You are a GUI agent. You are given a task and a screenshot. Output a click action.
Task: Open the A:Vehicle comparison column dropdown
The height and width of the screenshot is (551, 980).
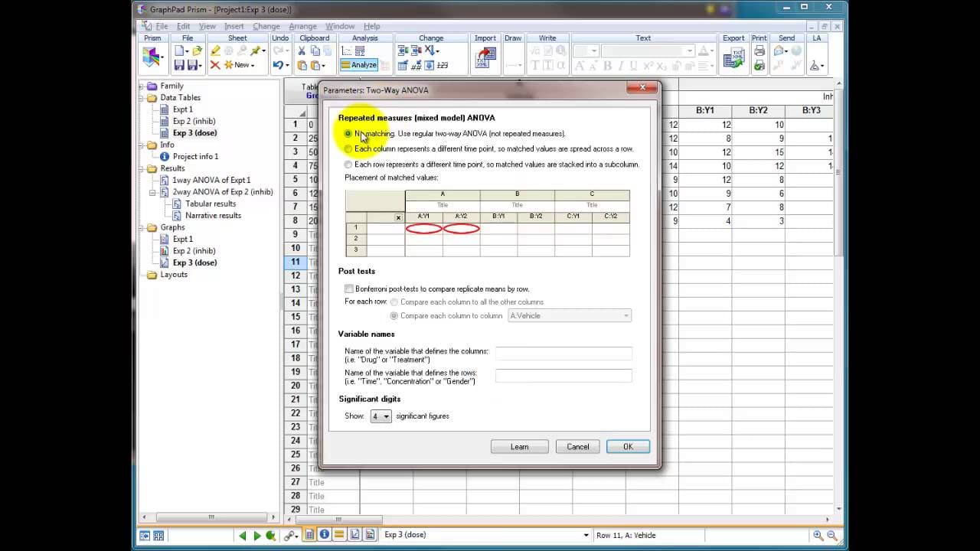(570, 315)
